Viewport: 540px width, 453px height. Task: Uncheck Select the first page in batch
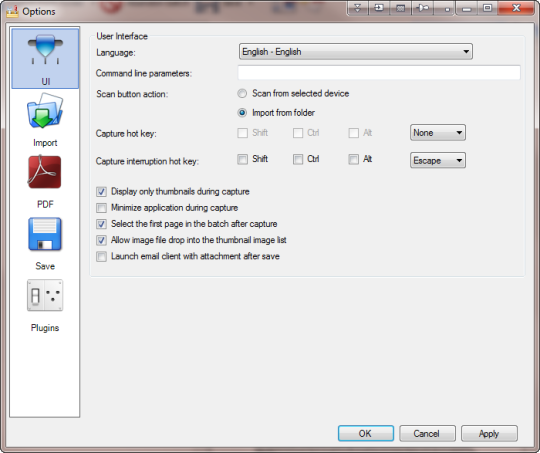pyautogui.click(x=101, y=224)
